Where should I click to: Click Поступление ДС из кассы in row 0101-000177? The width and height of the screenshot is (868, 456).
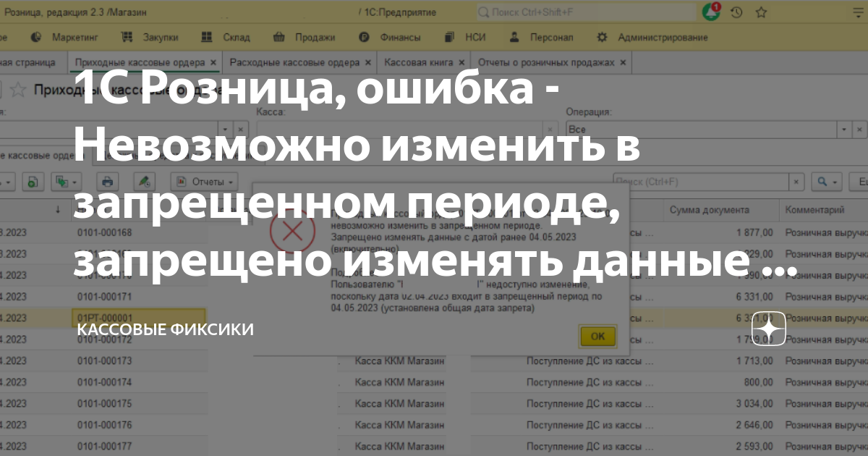[590, 446]
